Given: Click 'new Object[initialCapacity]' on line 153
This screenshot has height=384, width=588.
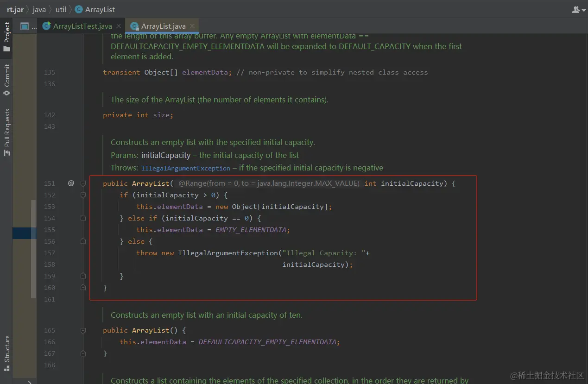Looking at the screenshot, I should tap(271, 207).
